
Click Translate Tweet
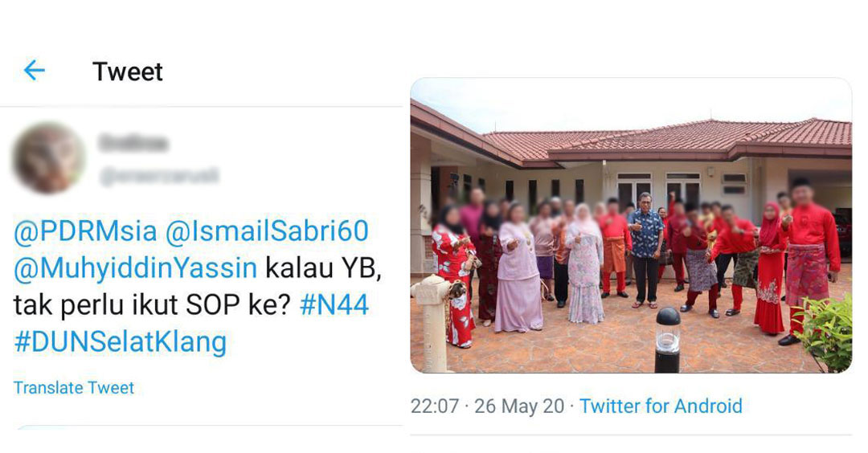tap(74, 388)
